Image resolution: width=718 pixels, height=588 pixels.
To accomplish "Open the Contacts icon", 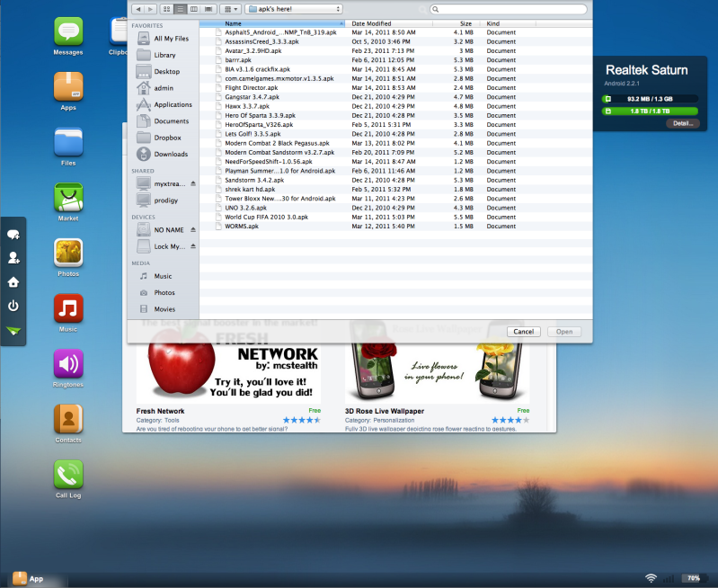I will pos(68,419).
